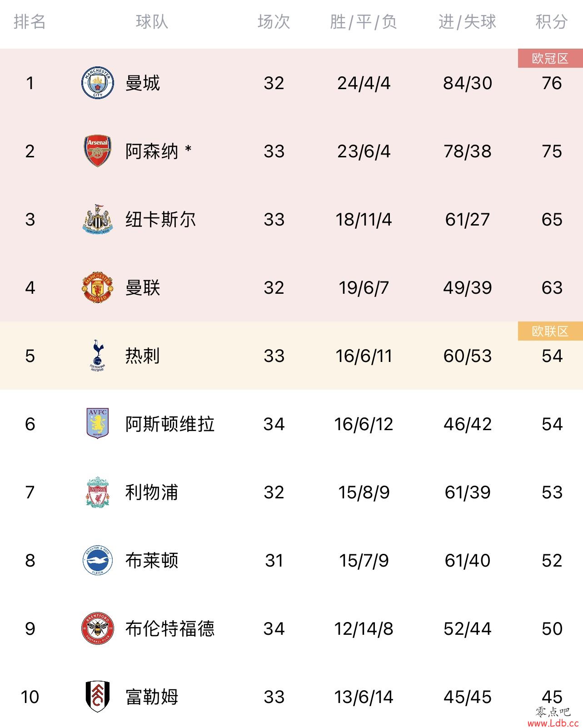Select the Brighton seagull badge
Image resolution: width=583 pixels, height=728 pixels.
[98, 560]
